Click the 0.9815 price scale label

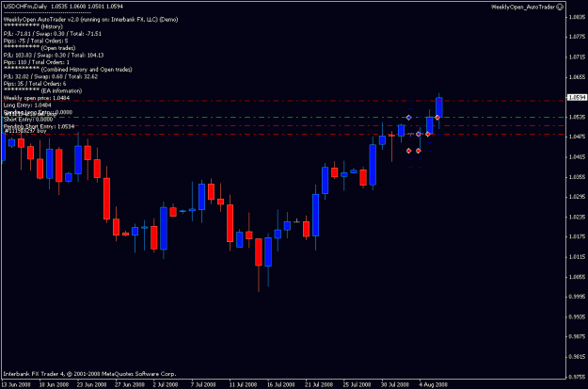(577, 357)
